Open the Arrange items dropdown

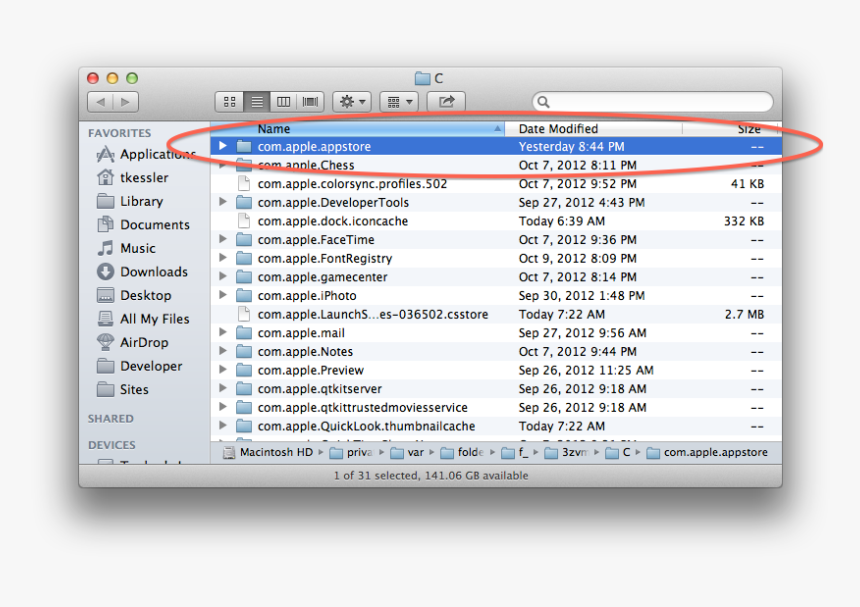click(399, 102)
